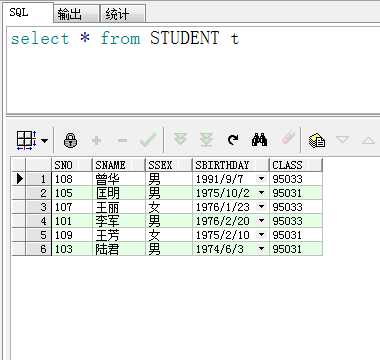The height and width of the screenshot is (360, 380).
Task: Open date dropdown for 1991/9/7
Action: pyautogui.click(x=262, y=179)
